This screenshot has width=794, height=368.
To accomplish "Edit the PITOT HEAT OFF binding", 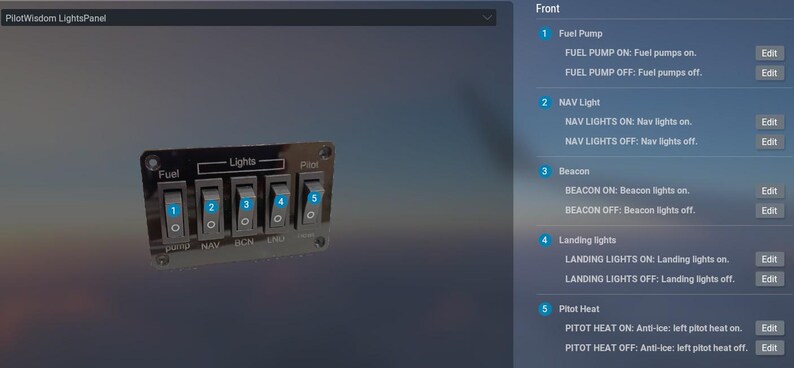I will click(770, 348).
